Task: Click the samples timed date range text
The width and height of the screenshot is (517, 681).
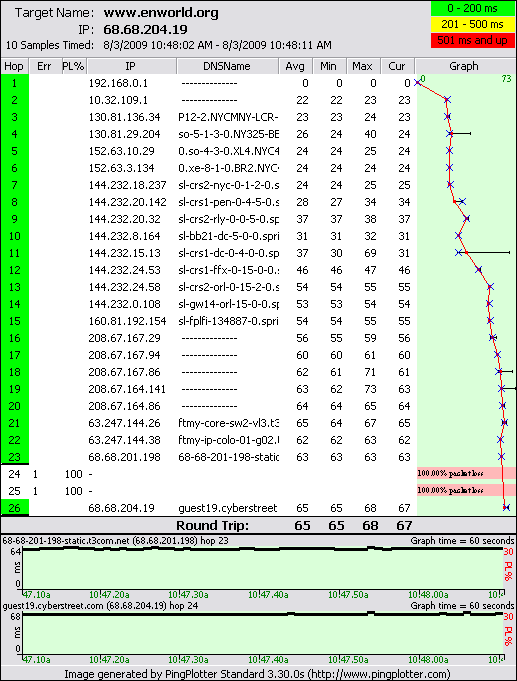Action: point(217,45)
